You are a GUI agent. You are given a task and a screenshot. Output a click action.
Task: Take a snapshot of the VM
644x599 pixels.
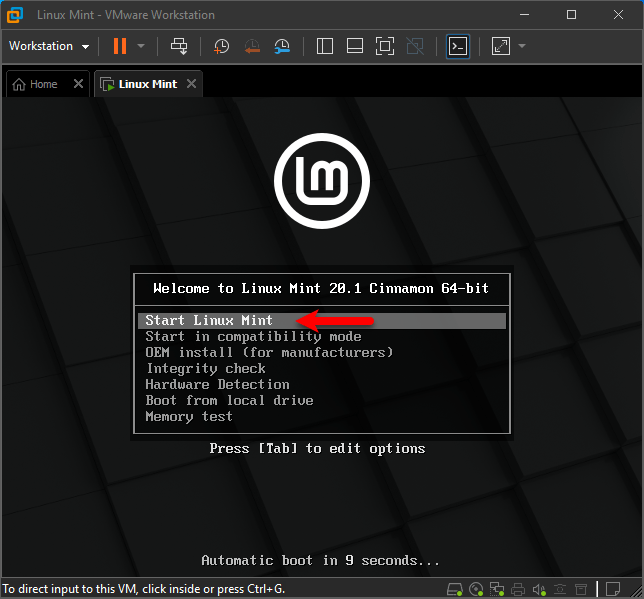pyautogui.click(x=221, y=46)
